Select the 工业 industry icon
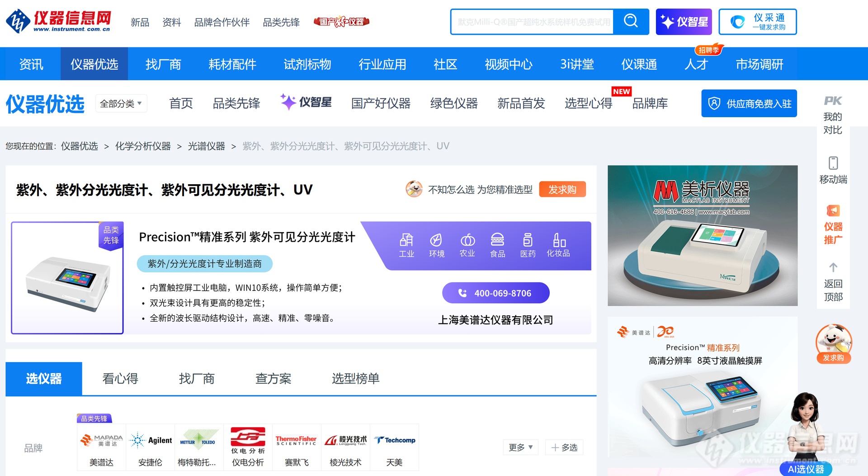868x476 pixels. click(x=406, y=240)
